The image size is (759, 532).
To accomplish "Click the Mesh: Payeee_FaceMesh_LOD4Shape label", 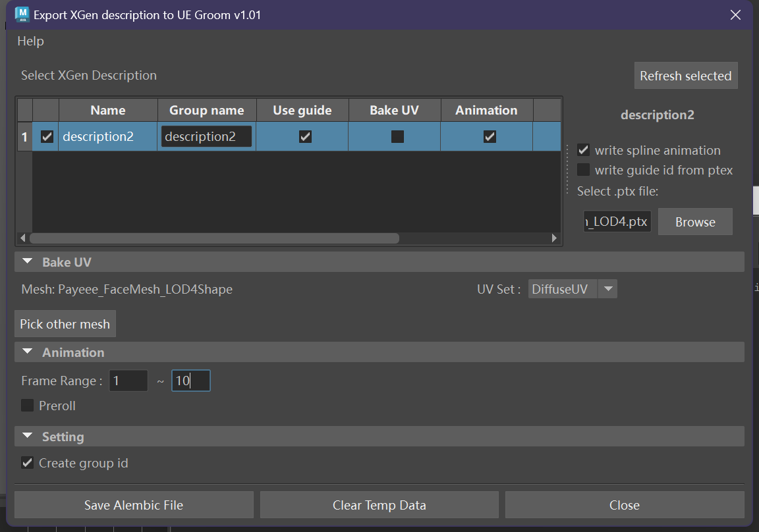I will (x=126, y=289).
